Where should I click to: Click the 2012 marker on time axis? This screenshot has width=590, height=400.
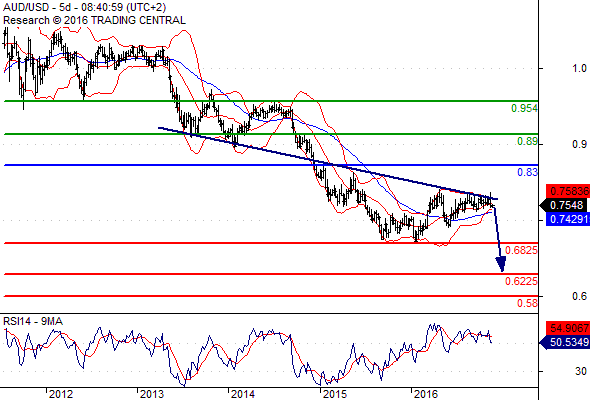(x=60, y=394)
